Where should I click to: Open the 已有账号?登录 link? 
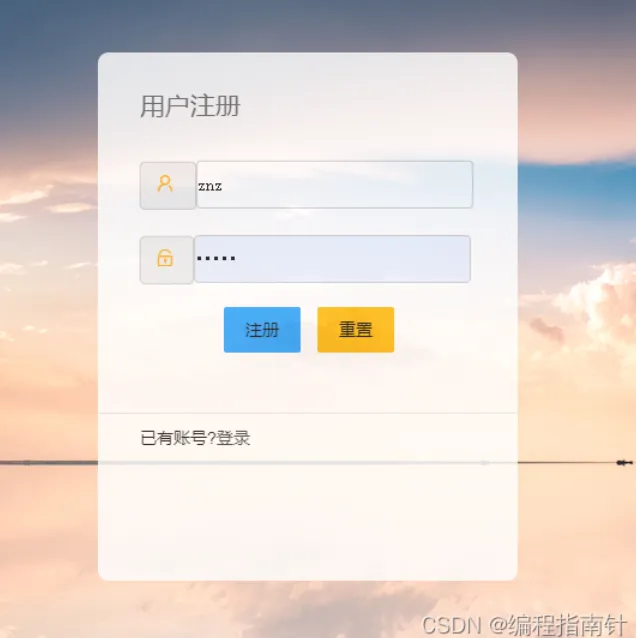click(195, 438)
